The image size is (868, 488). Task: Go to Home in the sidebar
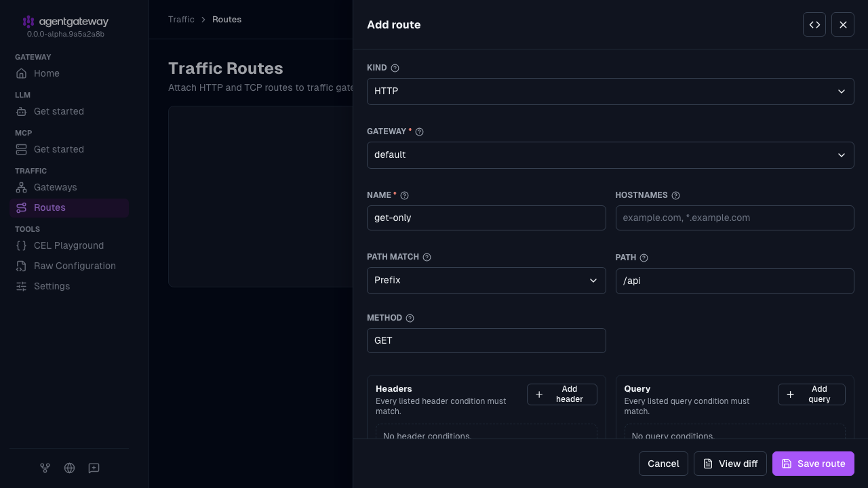pos(69,73)
